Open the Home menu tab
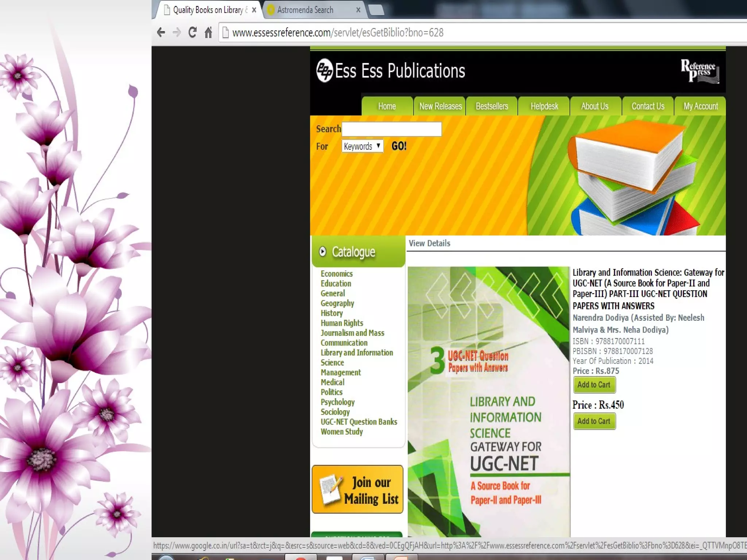Viewport: 747px width, 560px height. pyautogui.click(x=387, y=106)
